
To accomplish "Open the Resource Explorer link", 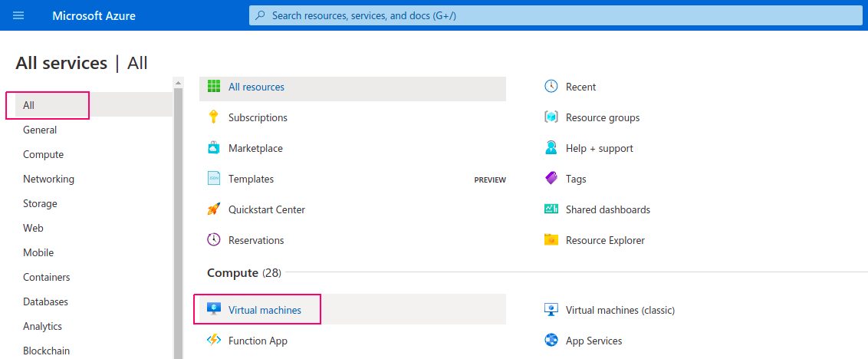I will coord(605,240).
